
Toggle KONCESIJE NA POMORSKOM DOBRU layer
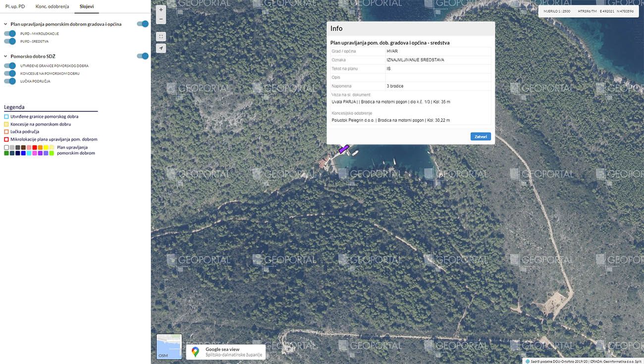tap(10, 73)
